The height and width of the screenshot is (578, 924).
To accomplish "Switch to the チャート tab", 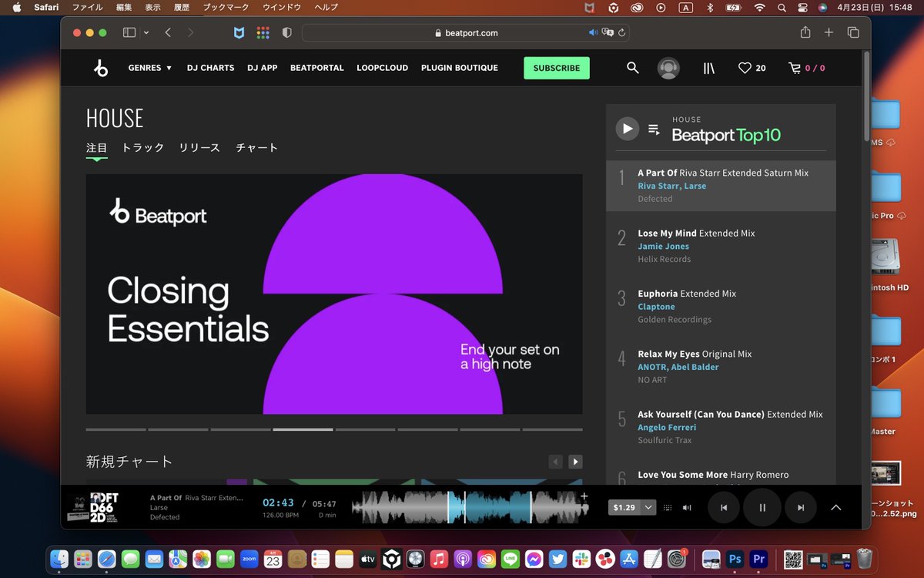I will pyautogui.click(x=256, y=147).
